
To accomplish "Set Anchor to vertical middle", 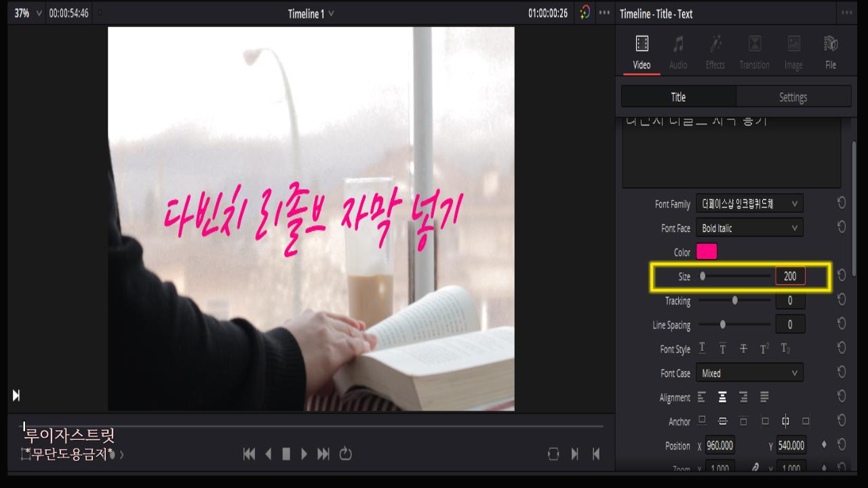I will (x=723, y=421).
